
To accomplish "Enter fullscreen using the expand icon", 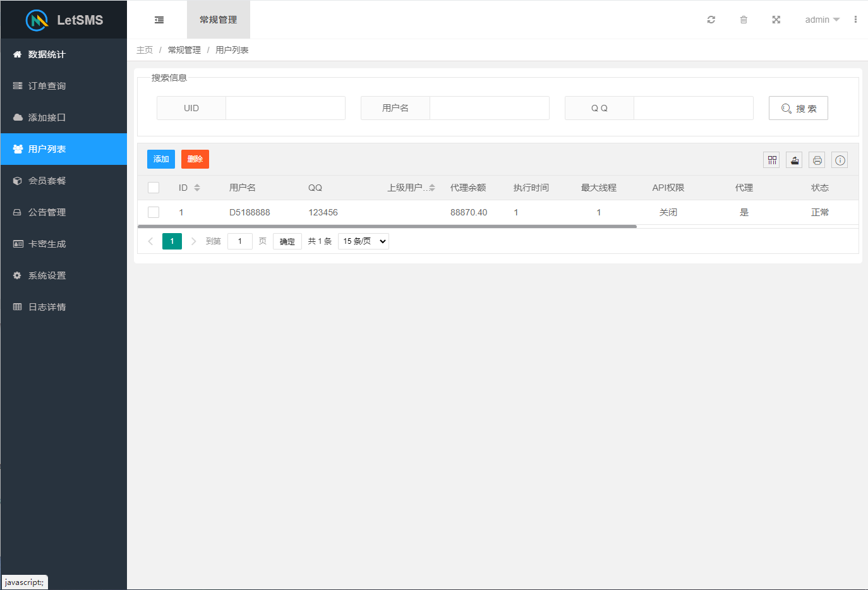I will pos(776,20).
